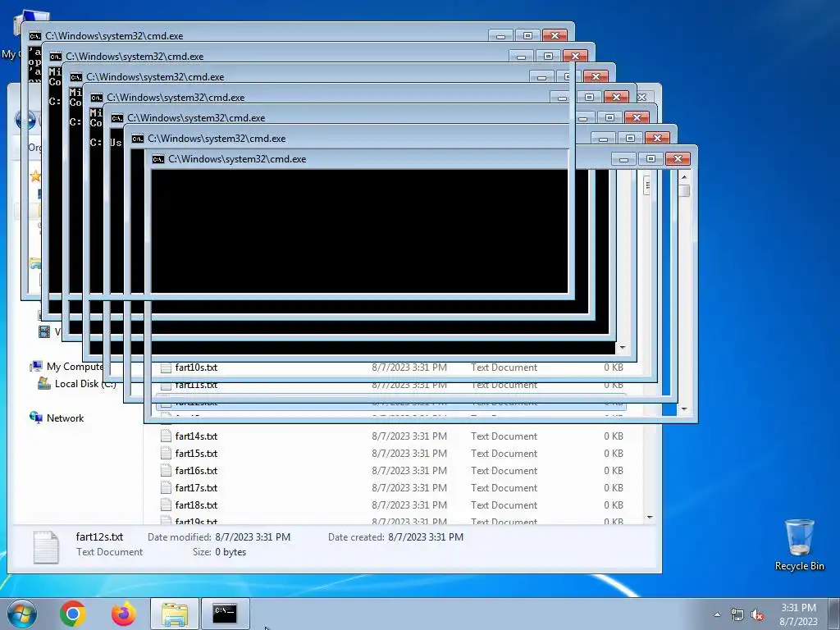The height and width of the screenshot is (630, 840).
Task: Select the Recycle Bin desktop icon
Action: (799, 545)
